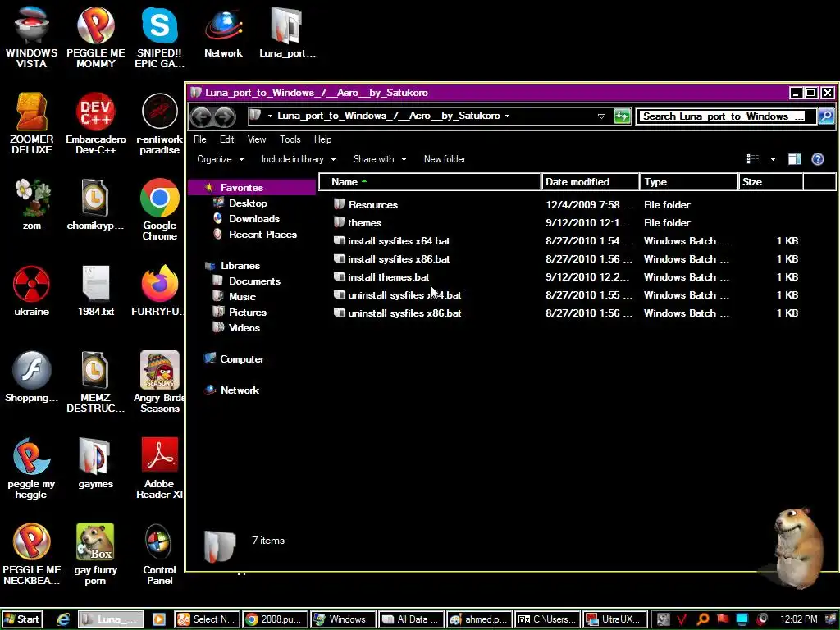Select the Embarcadero Dev-C++ desktop icon

[x=95, y=124]
